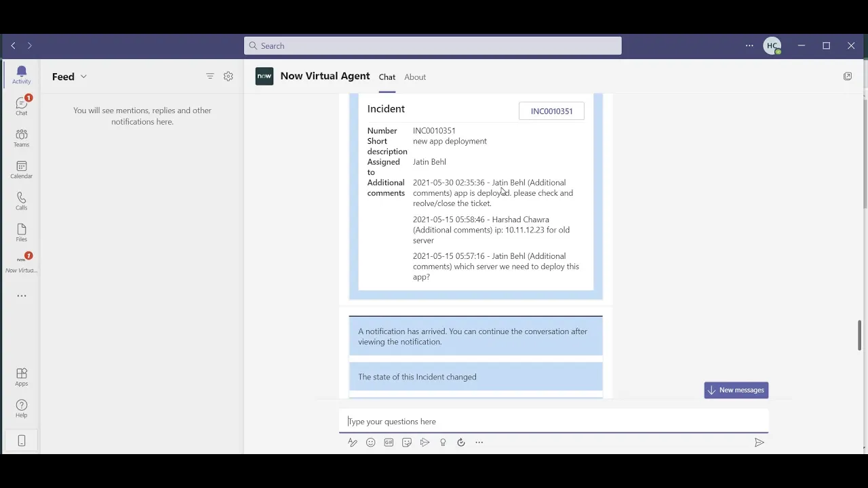Image resolution: width=868 pixels, height=488 pixels.
Task: Click the 'You will see mentions' feed notice
Action: coord(142,116)
